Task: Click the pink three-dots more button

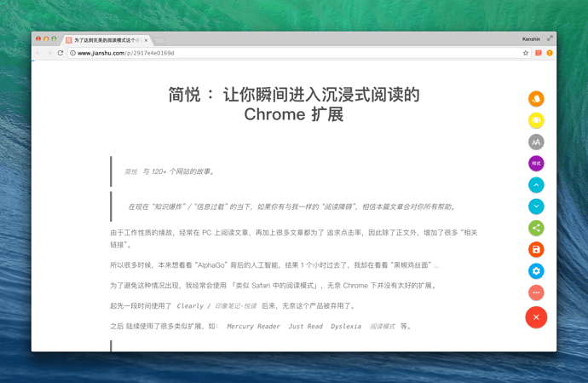Action: tap(536, 293)
